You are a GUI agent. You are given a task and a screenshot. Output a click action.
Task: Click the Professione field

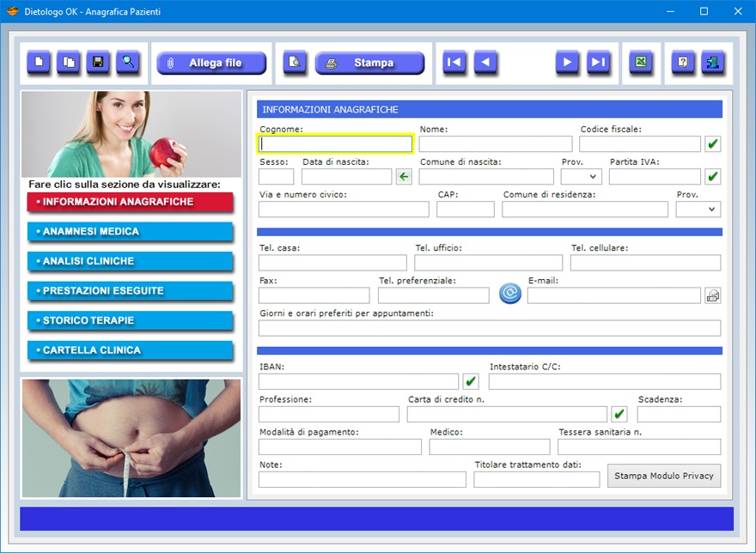tap(329, 414)
